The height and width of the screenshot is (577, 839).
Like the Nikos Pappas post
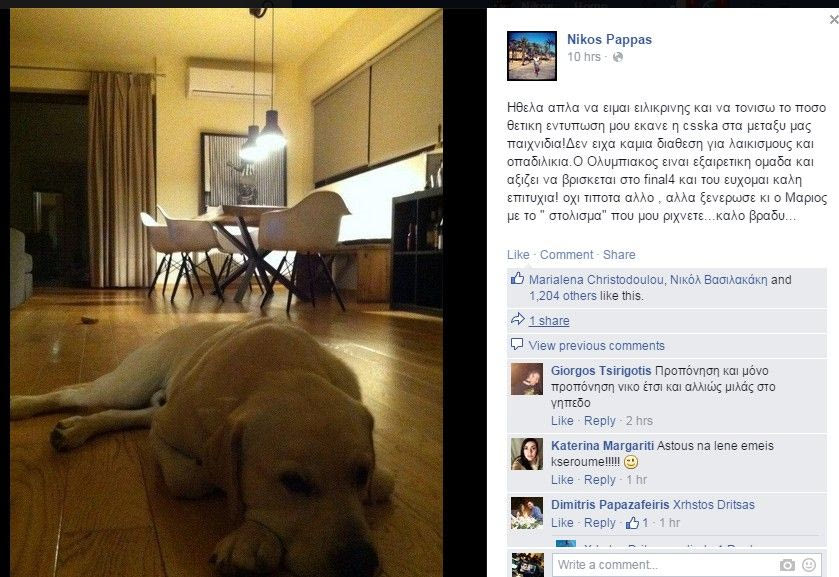click(x=518, y=255)
